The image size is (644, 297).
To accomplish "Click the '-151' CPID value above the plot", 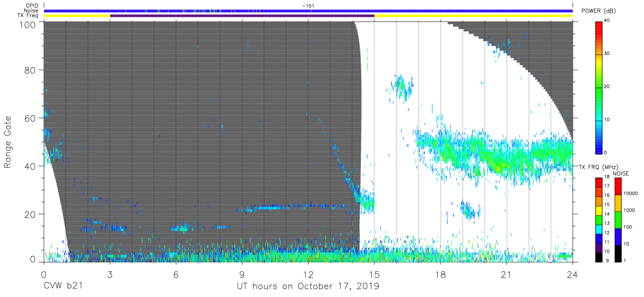I will (x=308, y=6).
